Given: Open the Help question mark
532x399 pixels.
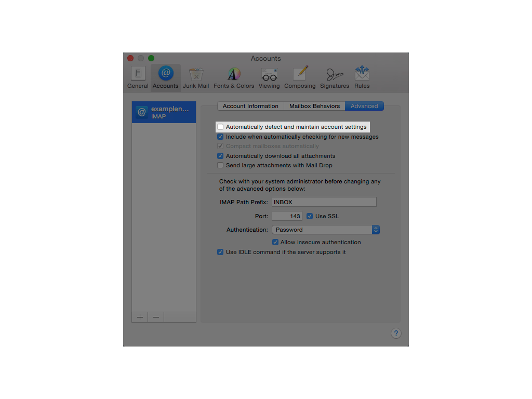Looking at the screenshot, I should pos(396,333).
